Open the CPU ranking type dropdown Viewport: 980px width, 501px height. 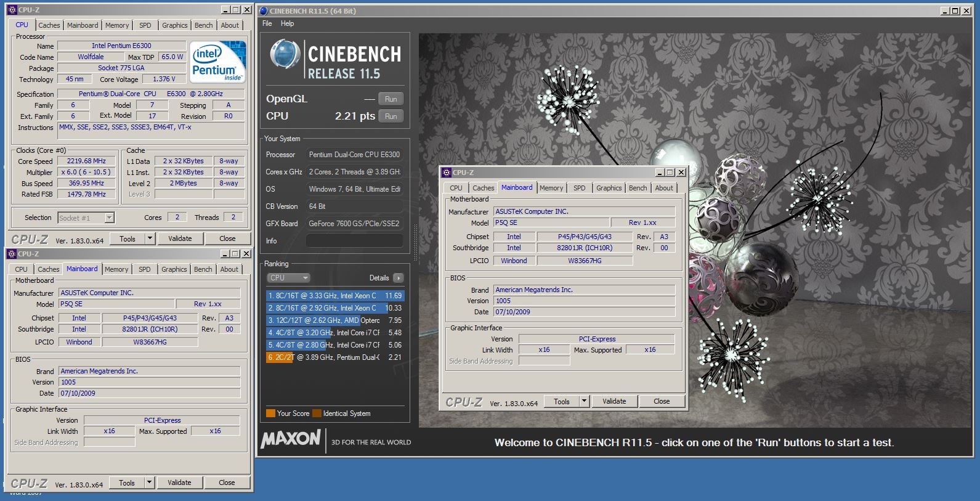click(x=288, y=278)
